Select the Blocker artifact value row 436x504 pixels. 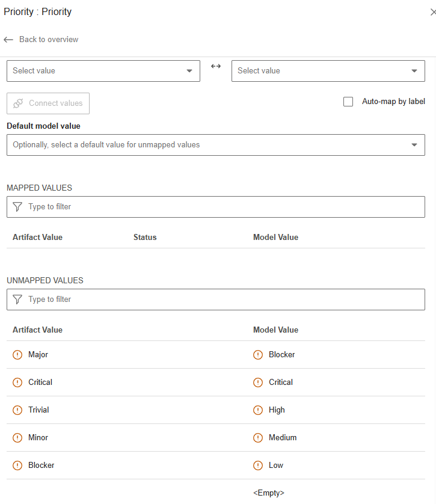point(41,466)
